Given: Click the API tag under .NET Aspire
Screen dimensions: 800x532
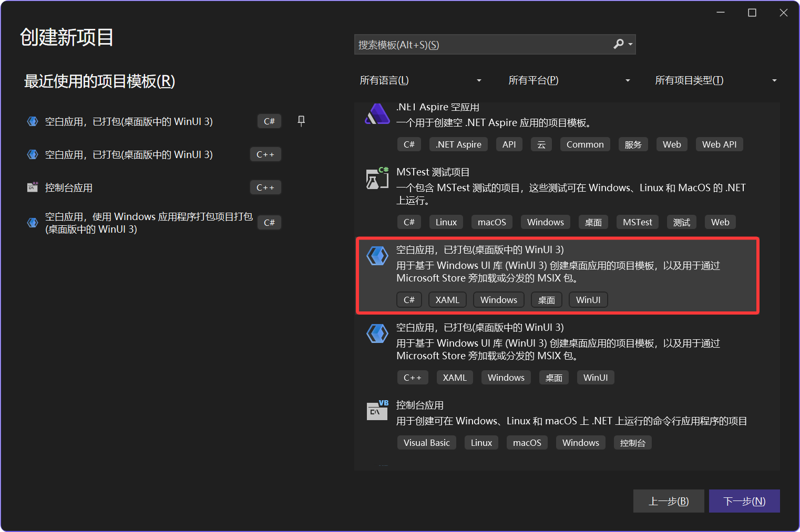Looking at the screenshot, I should tap(509, 144).
